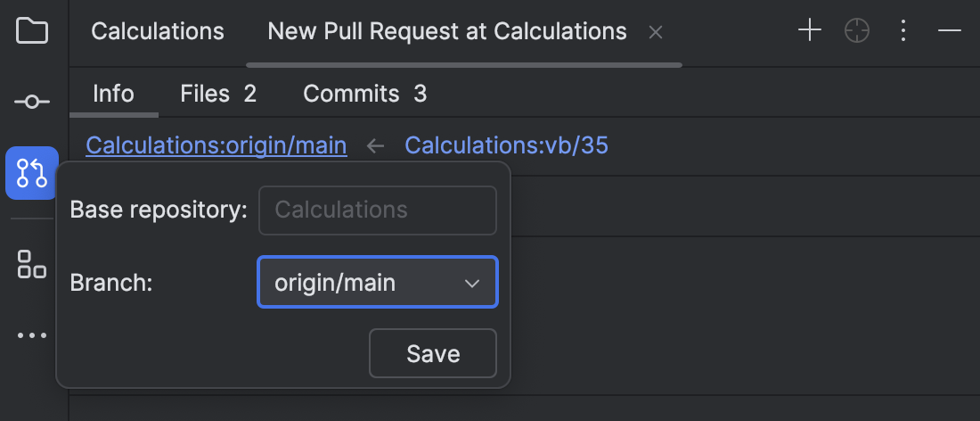Open the vertical three-dot options menu

tap(903, 31)
